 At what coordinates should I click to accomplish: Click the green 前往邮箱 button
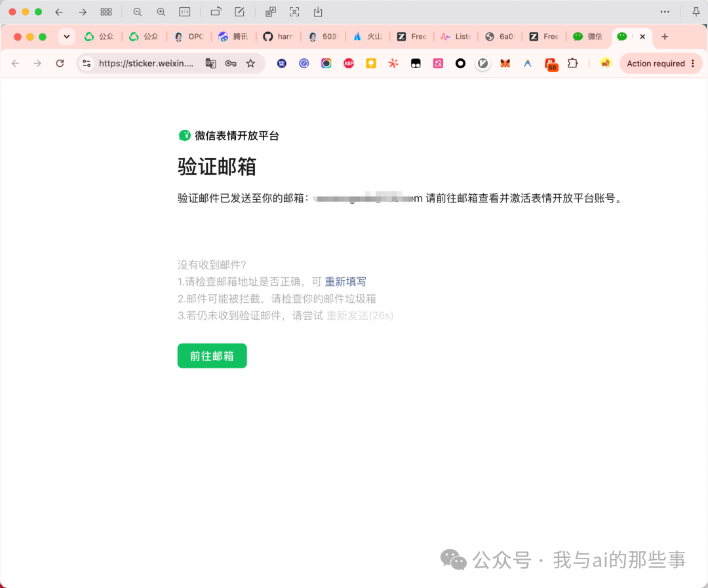click(x=212, y=356)
